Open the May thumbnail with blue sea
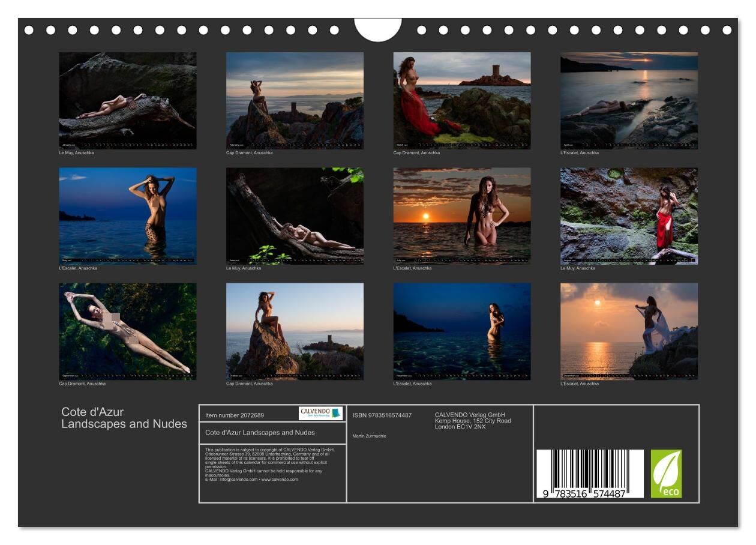 pyautogui.click(x=127, y=215)
